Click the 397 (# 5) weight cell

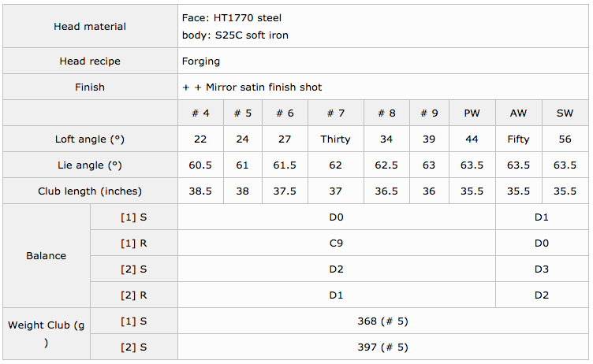click(382, 347)
